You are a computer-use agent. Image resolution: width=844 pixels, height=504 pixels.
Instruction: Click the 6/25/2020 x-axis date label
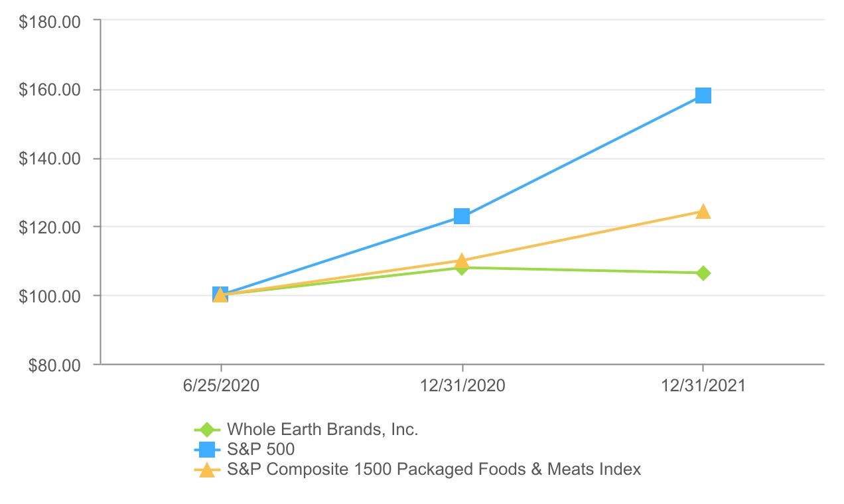tap(221, 386)
